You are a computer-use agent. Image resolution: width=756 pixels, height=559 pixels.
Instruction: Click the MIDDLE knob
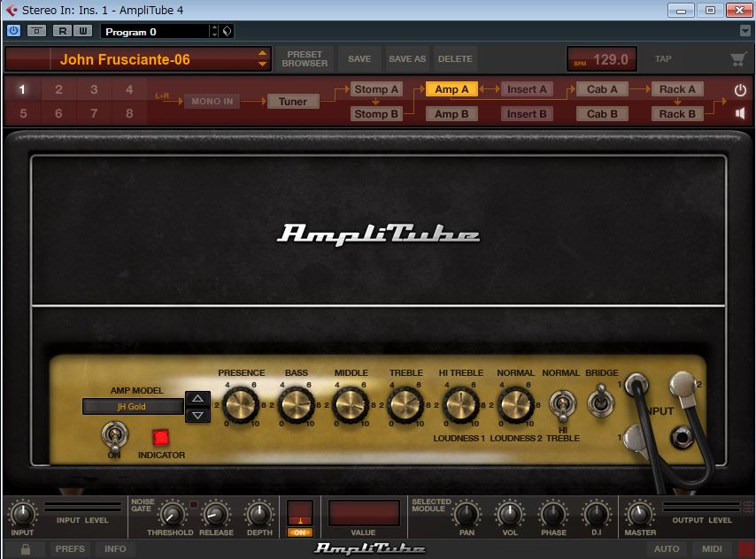[x=351, y=406]
